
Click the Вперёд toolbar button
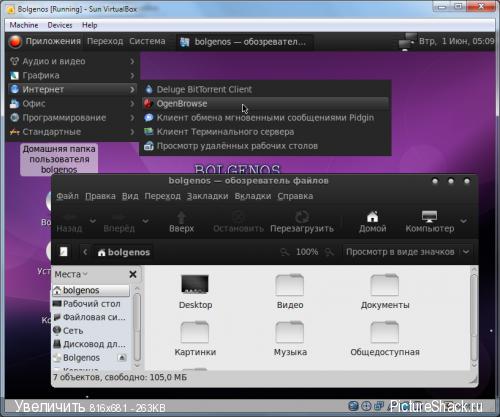[119, 222]
